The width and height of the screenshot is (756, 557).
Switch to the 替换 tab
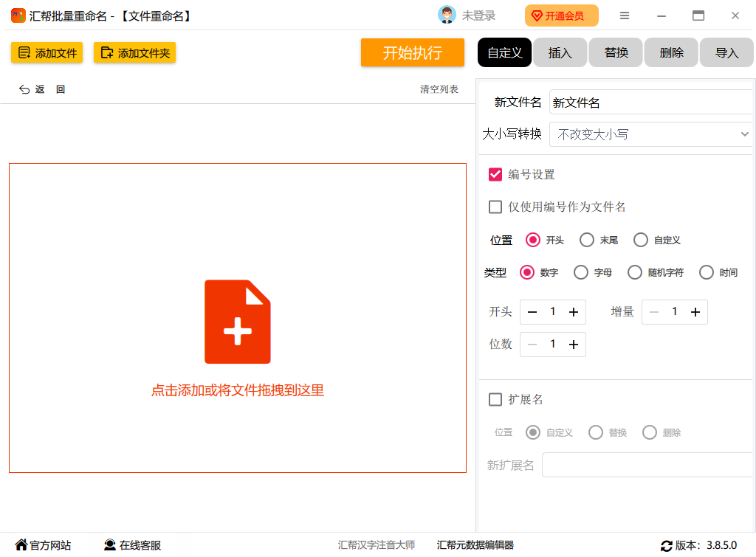click(615, 52)
